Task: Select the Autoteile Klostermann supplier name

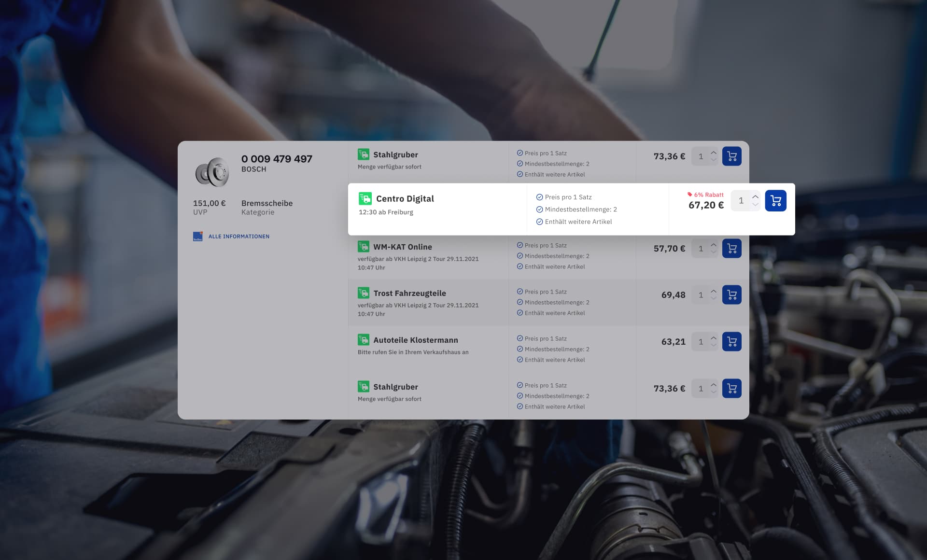Action: 415,340
